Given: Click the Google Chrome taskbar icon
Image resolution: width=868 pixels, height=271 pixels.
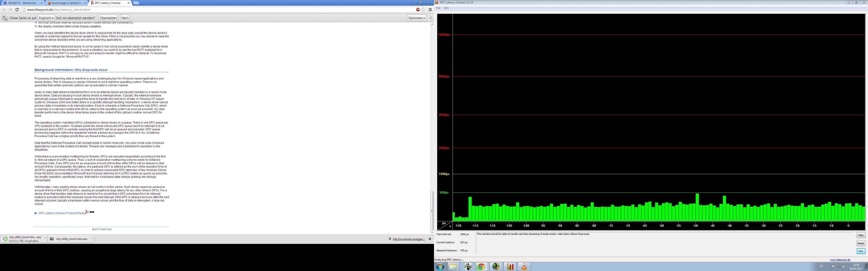Looking at the screenshot, I should pos(482,267).
